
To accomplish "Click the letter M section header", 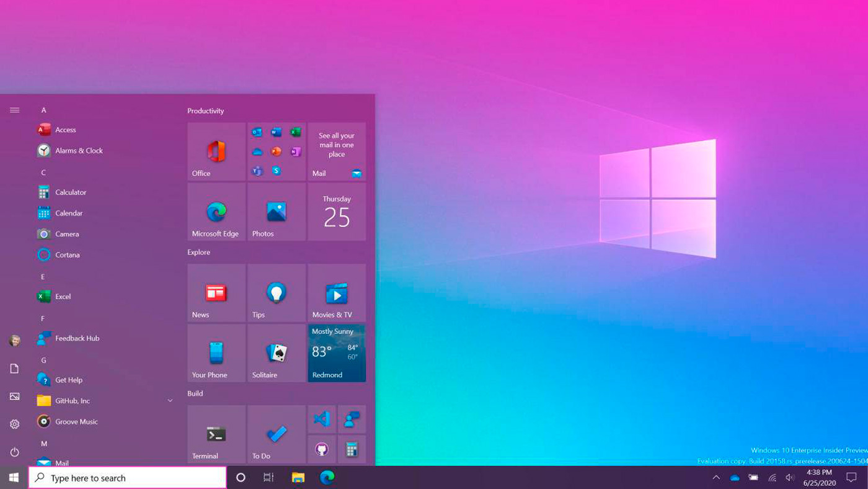I will (x=44, y=444).
